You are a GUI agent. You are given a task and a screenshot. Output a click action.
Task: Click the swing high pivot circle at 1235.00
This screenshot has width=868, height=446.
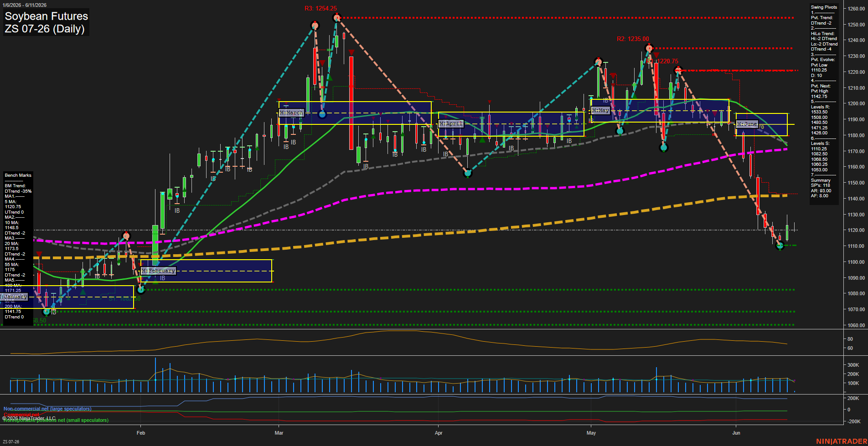(x=649, y=48)
